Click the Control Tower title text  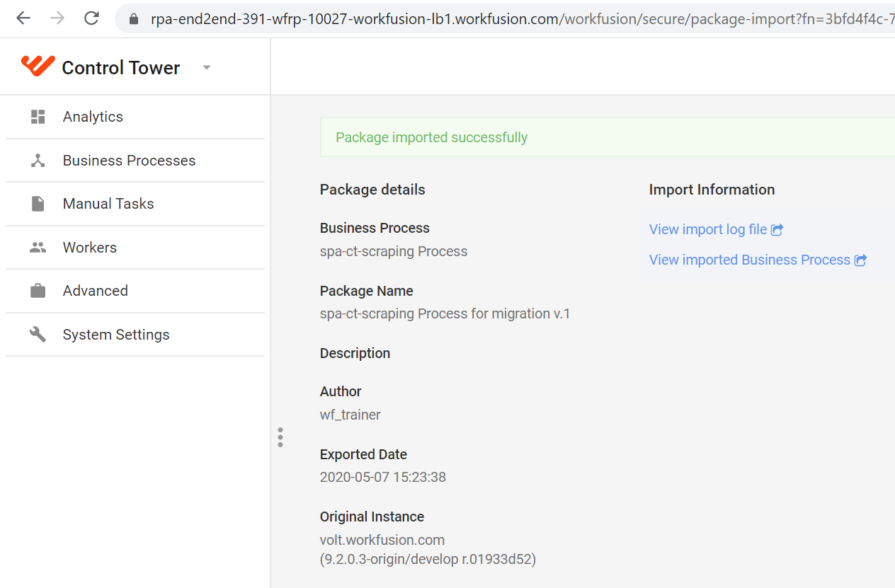point(121,68)
